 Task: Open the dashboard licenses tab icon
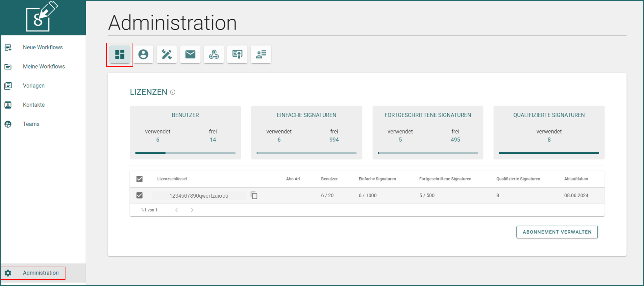coord(120,55)
